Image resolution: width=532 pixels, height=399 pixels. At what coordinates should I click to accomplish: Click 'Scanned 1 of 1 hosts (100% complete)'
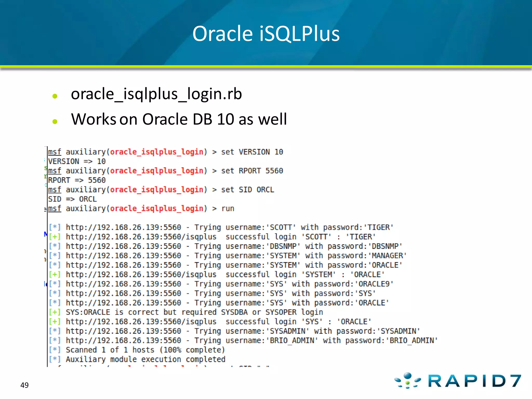(x=137, y=350)
